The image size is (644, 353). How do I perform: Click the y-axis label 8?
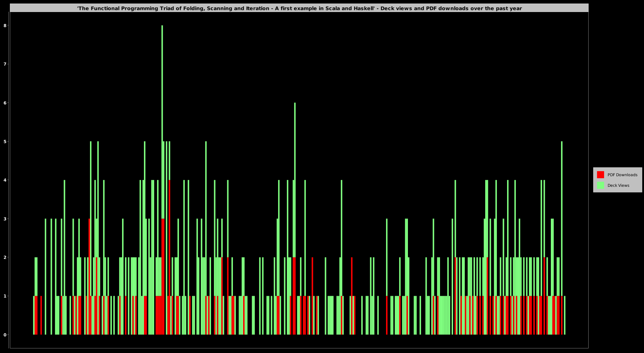(x=5, y=25)
